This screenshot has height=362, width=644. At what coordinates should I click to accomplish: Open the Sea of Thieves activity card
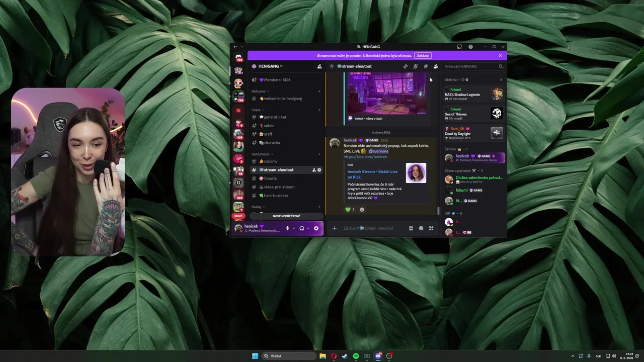point(473,113)
